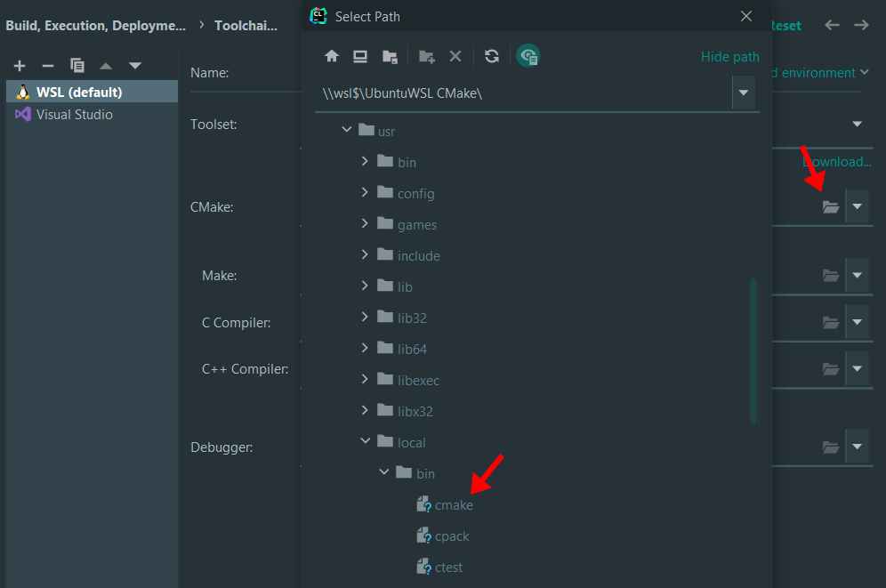This screenshot has width=886, height=588.
Task: Browse for Debugger folder icon
Action: [x=831, y=447]
